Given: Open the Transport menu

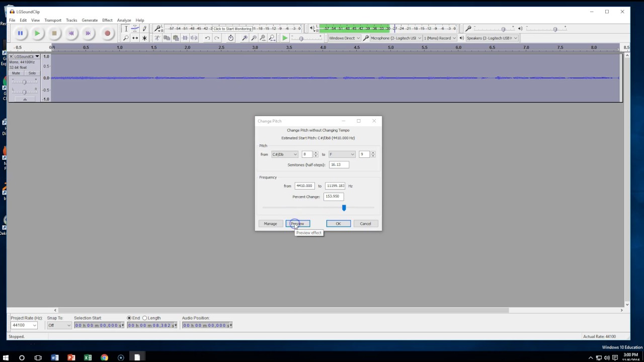Looking at the screenshot, I should tap(53, 20).
